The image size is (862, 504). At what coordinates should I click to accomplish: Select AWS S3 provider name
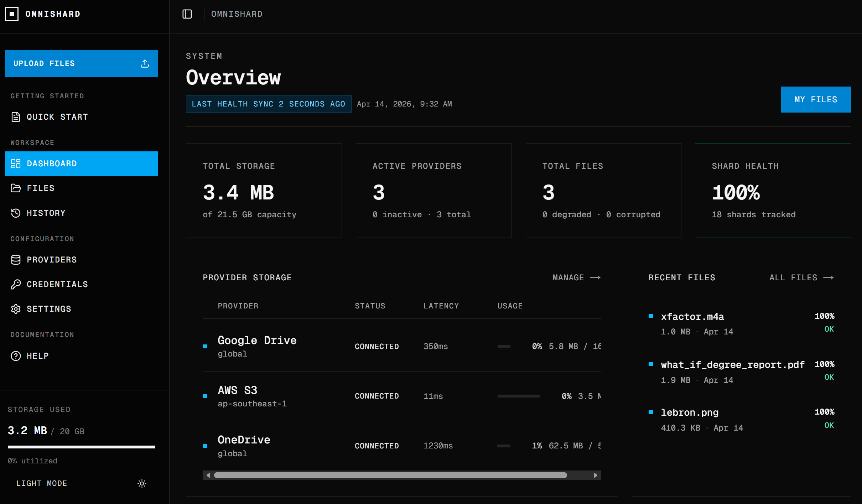(x=238, y=390)
